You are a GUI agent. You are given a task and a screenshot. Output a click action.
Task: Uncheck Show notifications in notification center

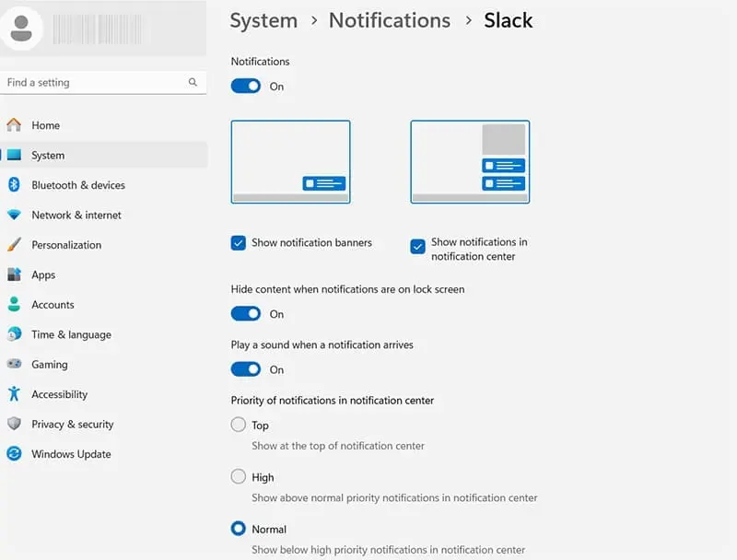(x=417, y=246)
